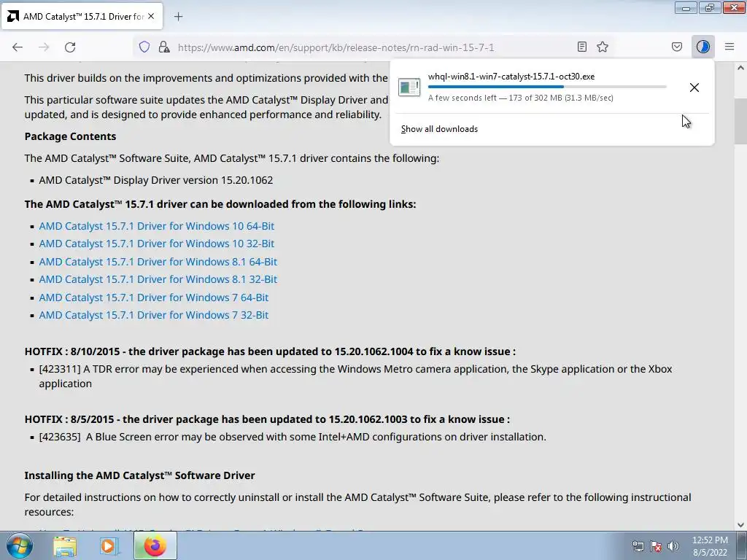This screenshot has height=560, width=747.
Task: Click the Firefox taskbar button
Action: tap(155, 545)
